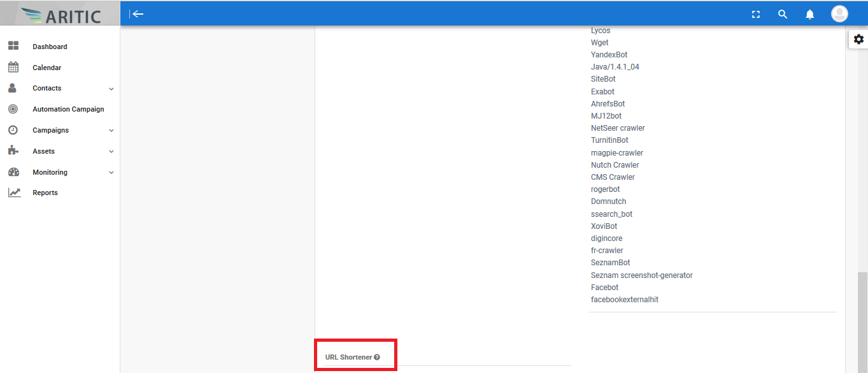
Task: Click the Calendar icon in sidebar
Action: point(13,67)
